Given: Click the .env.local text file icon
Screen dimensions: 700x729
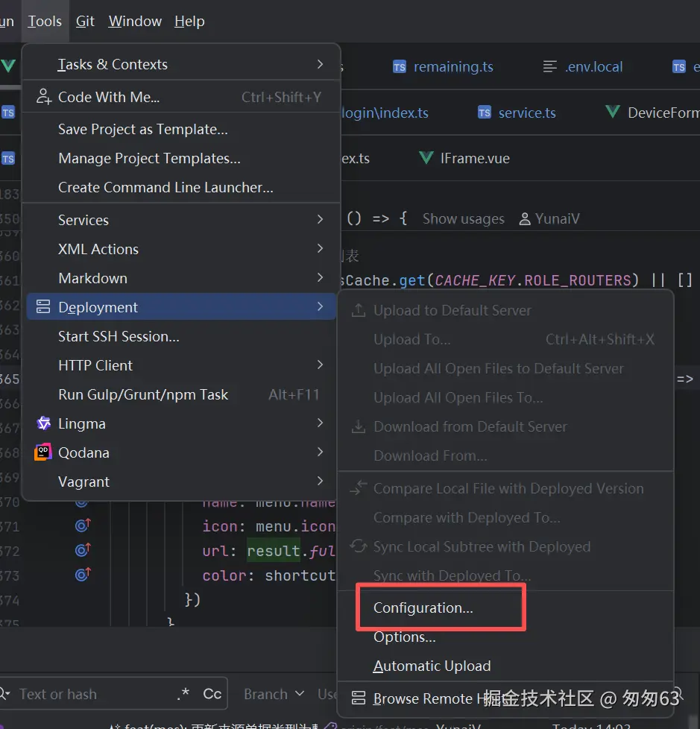Looking at the screenshot, I should pyautogui.click(x=549, y=67).
